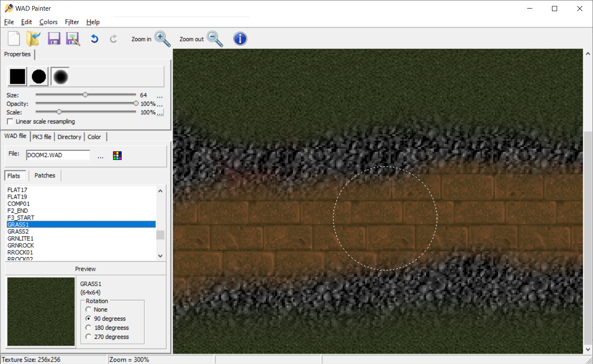Click the Zoom in magnifier icon
This screenshot has width=593, height=364.
tap(162, 38)
